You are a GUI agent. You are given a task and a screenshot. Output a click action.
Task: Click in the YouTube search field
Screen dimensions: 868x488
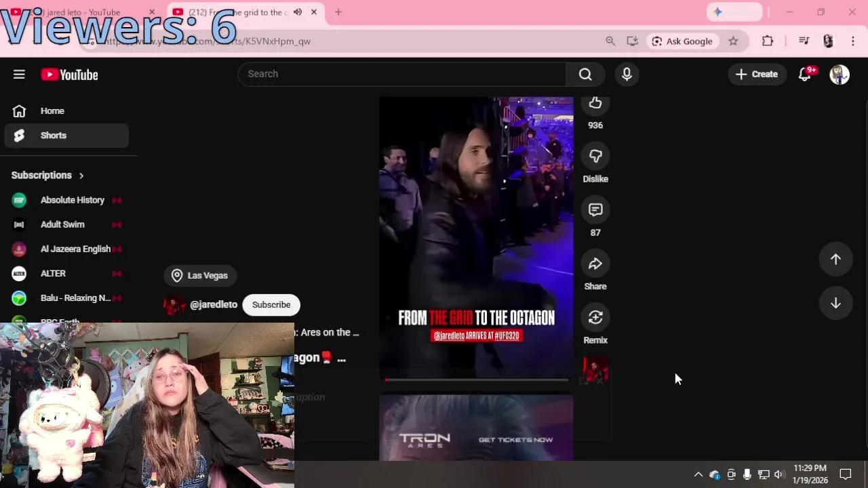pyautogui.click(x=401, y=74)
